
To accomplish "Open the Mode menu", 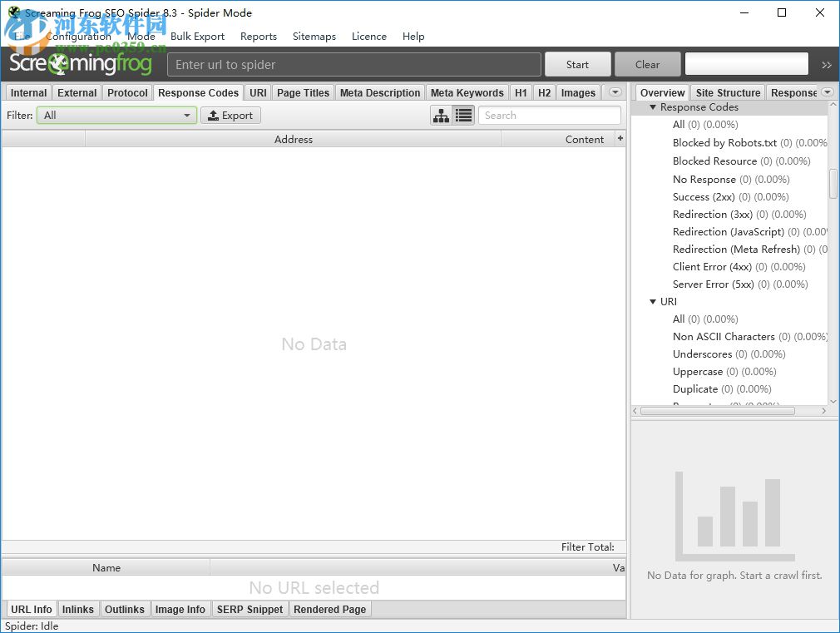I will [x=141, y=37].
